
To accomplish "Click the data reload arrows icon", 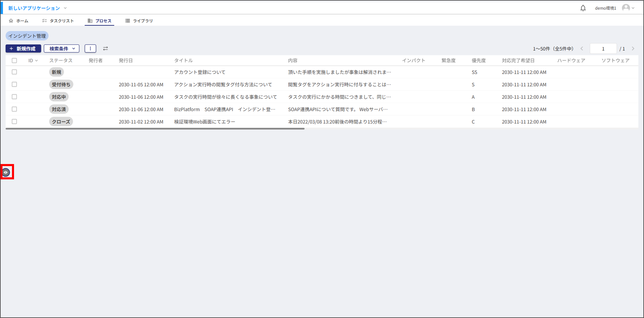I will [105, 48].
